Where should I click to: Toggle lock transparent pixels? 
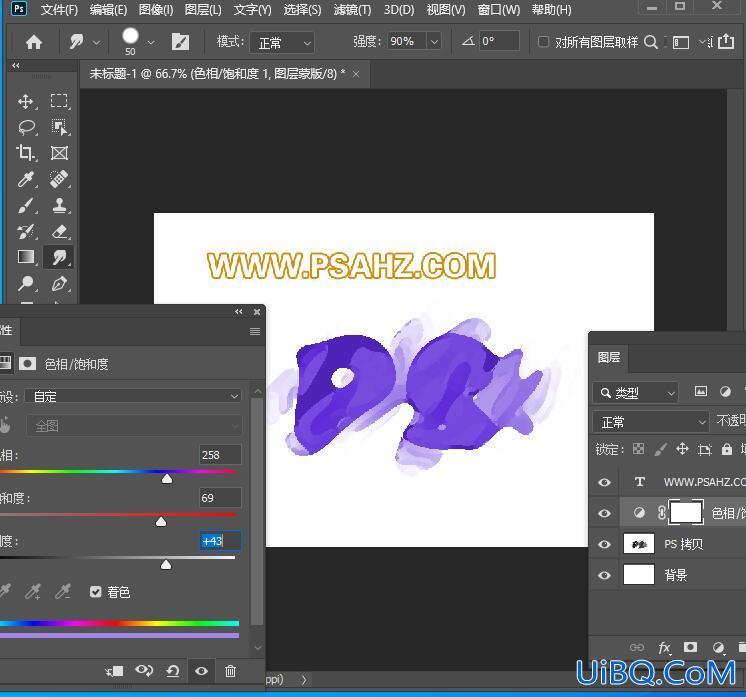[x=638, y=449]
